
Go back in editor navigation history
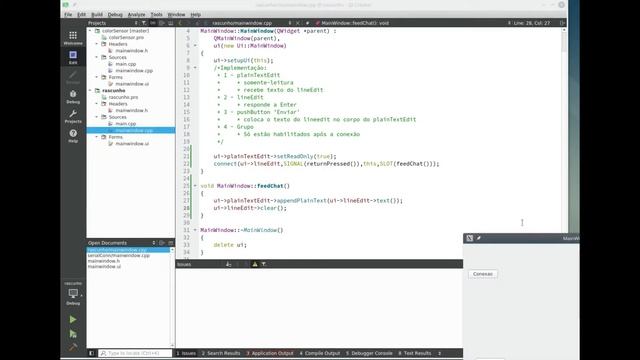[180, 23]
